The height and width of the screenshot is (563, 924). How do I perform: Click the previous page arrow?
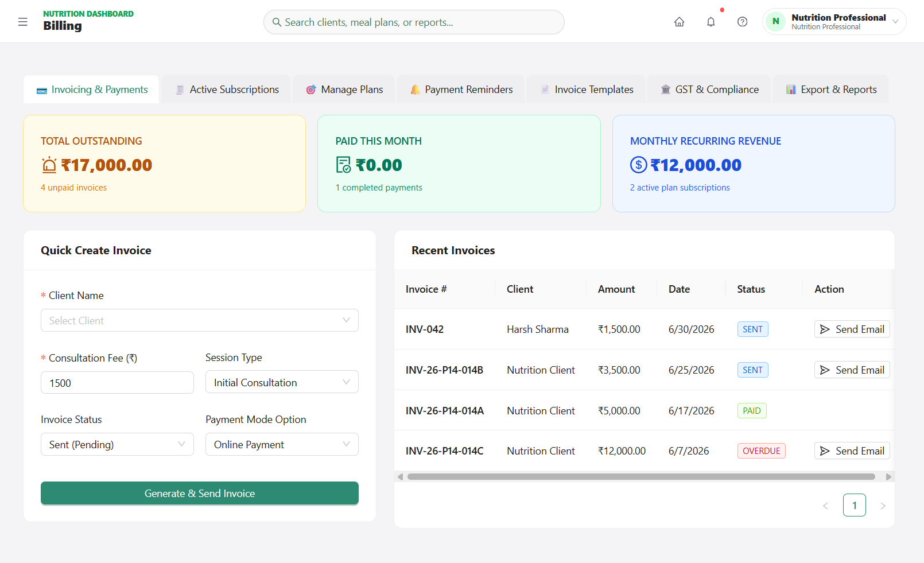pyautogui.click(x=825, y=506)
